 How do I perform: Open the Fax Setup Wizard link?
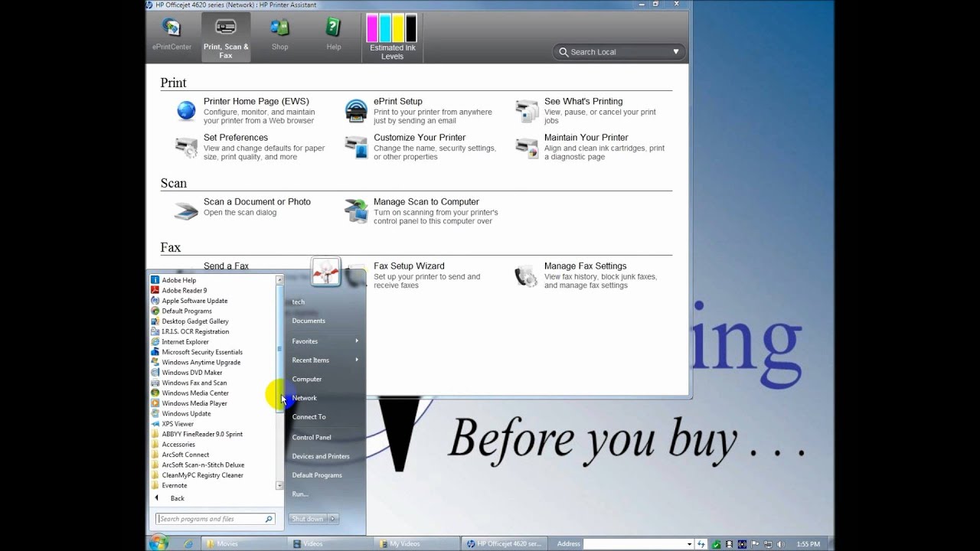tap(409, 266)
